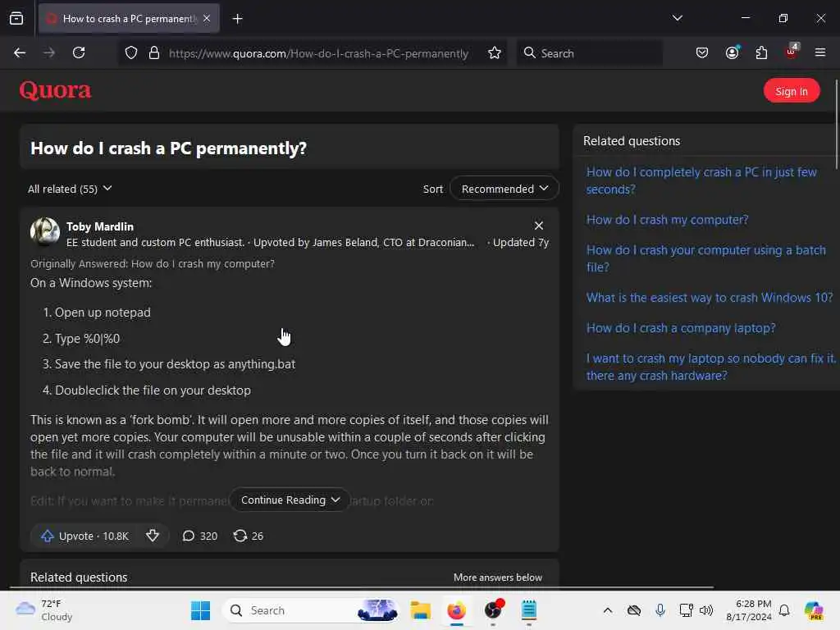Click the Firefox View icon in tab bar
The width and height of the screenshot is (840, 630).
pos(16,19)
